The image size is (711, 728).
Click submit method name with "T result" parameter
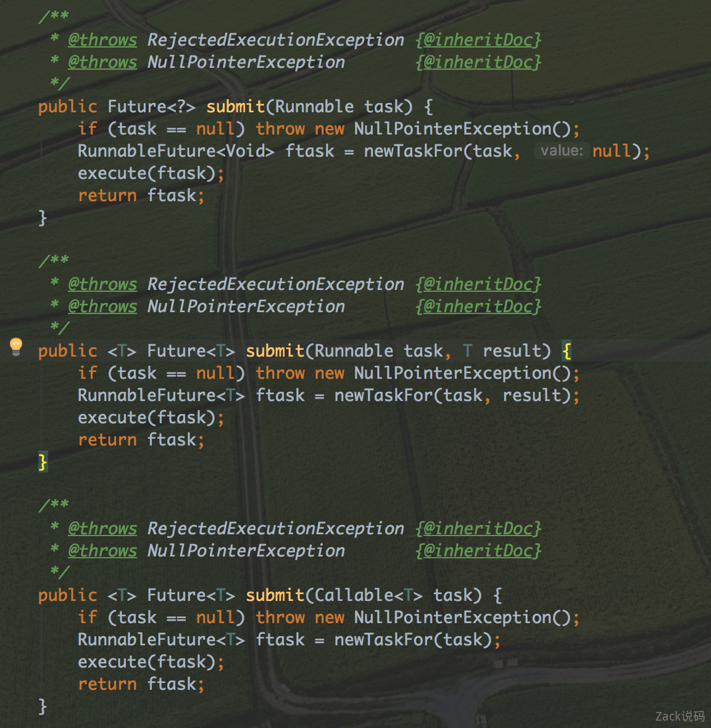point(275,351)
